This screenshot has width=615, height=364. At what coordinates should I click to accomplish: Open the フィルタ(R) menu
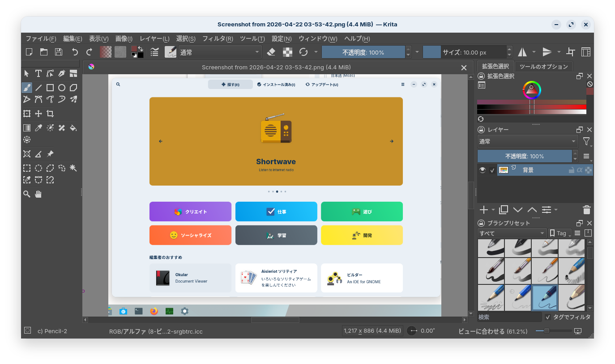point(218,38)
